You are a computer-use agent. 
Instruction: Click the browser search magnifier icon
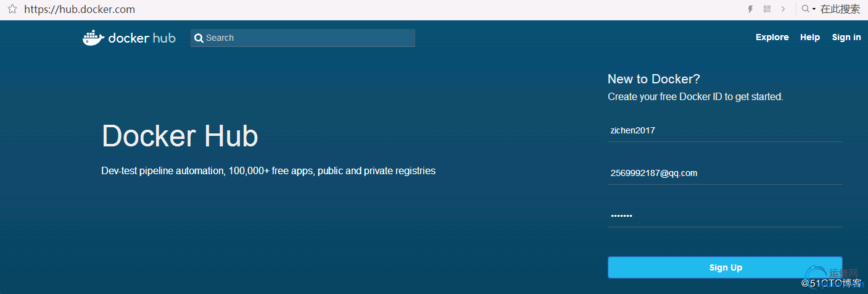806,9
